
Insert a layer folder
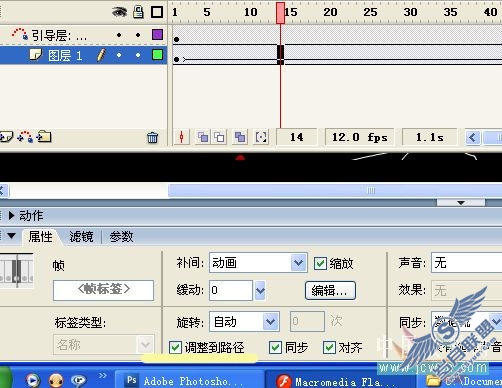point(44,136)
